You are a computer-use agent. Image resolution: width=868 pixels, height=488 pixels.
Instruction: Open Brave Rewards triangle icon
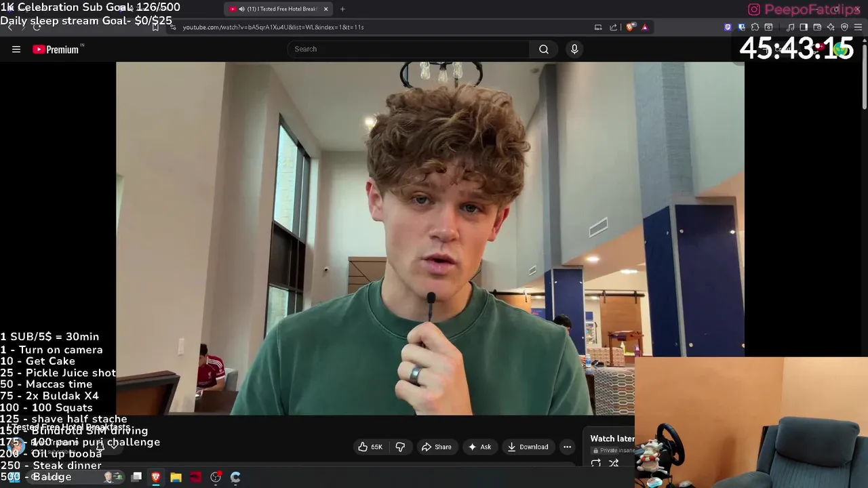[x=645, y=27]
